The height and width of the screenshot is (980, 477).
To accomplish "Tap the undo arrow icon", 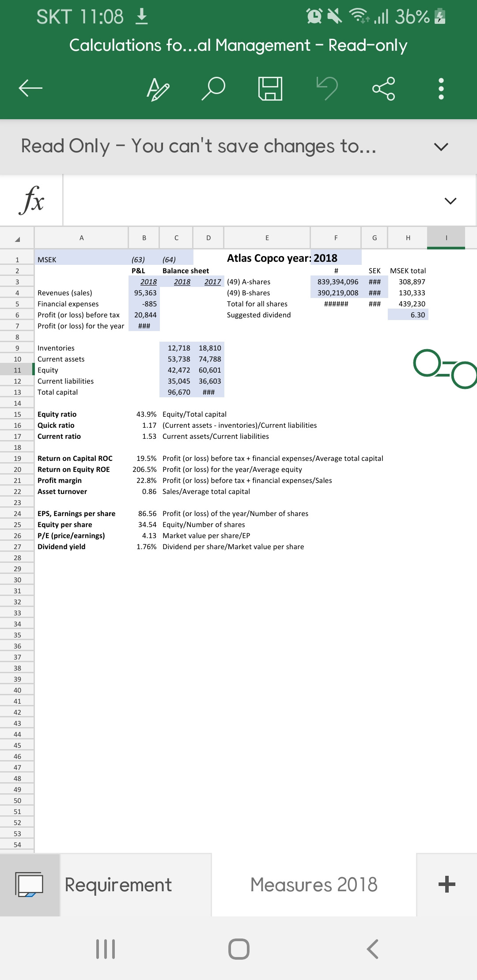I will click(x=327, y=88).
